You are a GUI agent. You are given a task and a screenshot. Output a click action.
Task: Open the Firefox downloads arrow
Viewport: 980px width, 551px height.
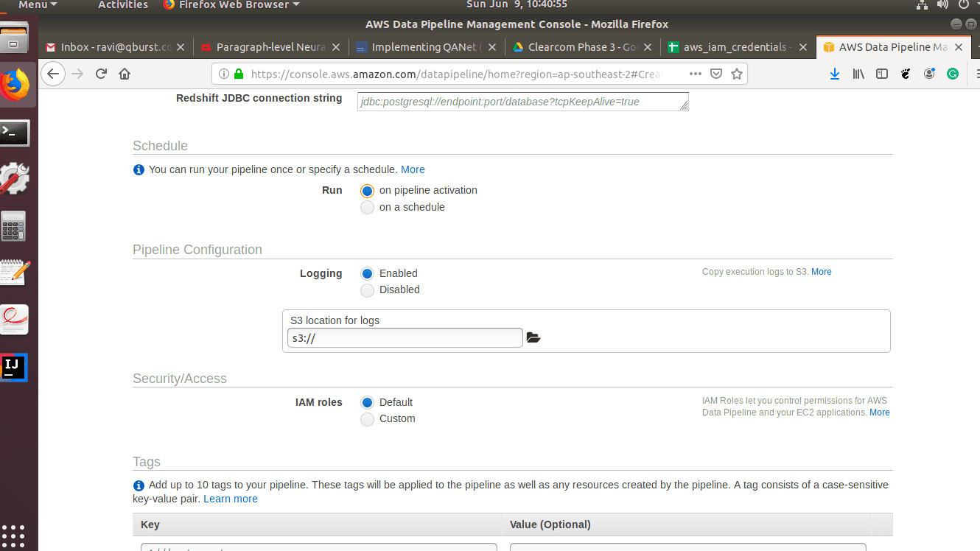point(834,74)
